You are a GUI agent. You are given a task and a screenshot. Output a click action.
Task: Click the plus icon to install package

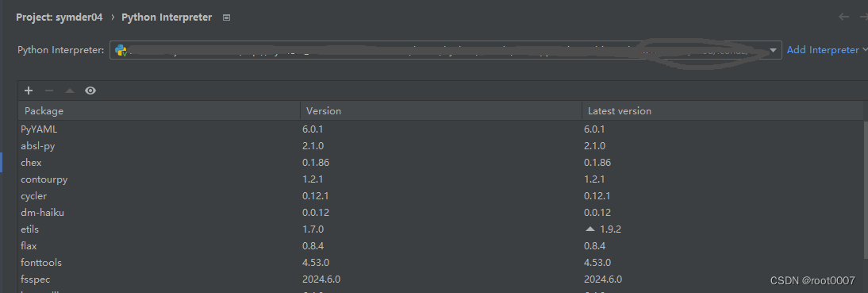pyautogui.click(x=29, y=91)
